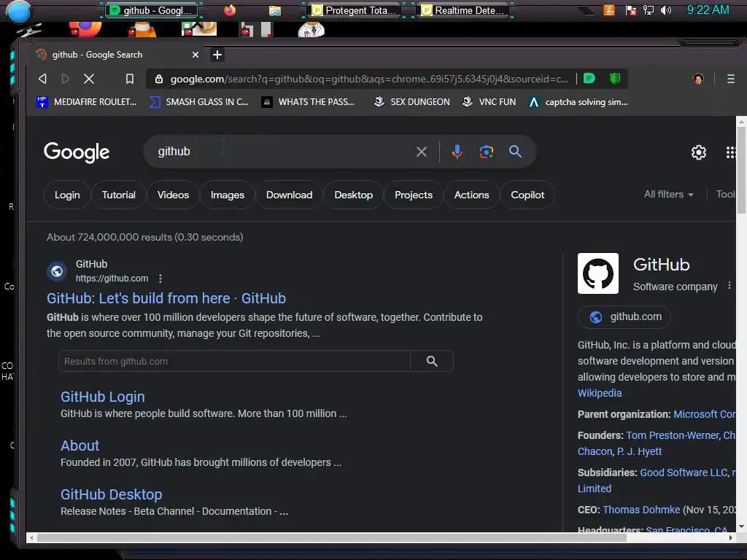The image size is (747, 560).
Task: Open volume speaker tray icon
Action: coord(666,10)
